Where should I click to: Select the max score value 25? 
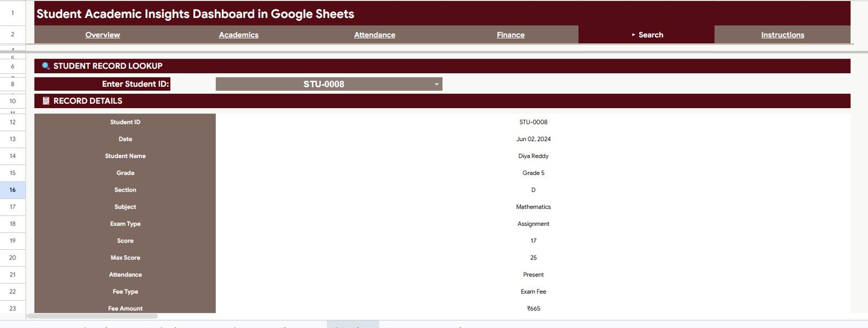(533, 257)
